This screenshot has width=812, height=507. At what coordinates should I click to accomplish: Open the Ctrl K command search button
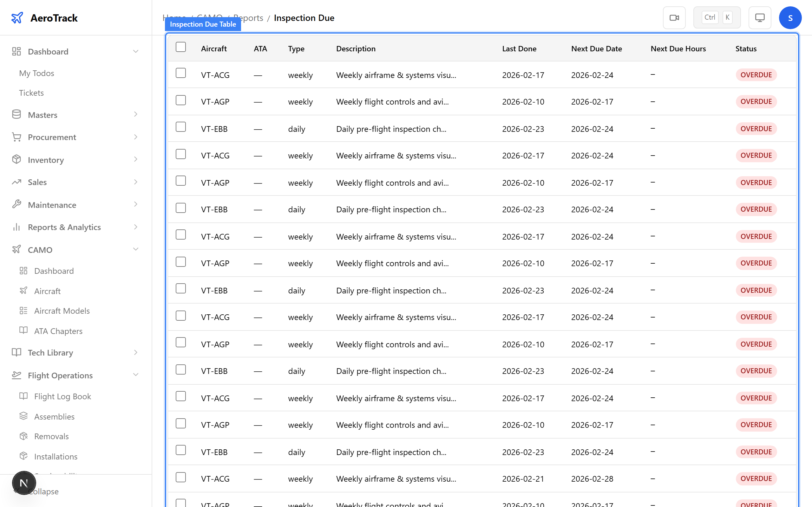(717, 18)
